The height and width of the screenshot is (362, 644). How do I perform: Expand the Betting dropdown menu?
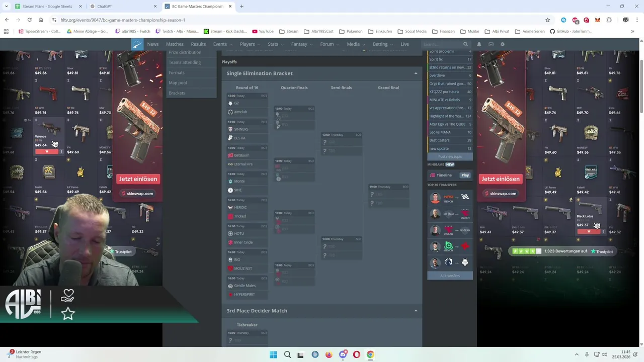click(x=382, y=44)
